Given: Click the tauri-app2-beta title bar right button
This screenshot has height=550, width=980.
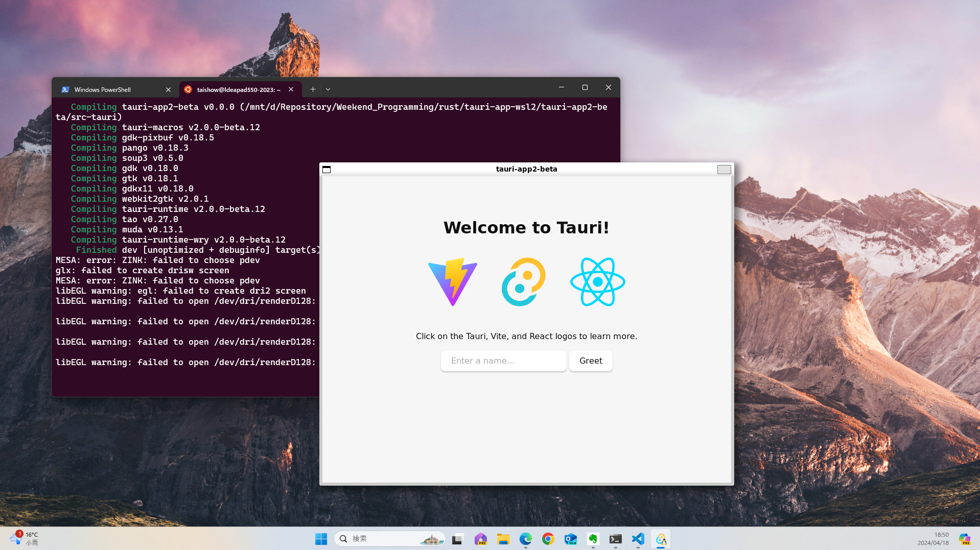Looking at the screenshot, I should (x=724, y=170).
